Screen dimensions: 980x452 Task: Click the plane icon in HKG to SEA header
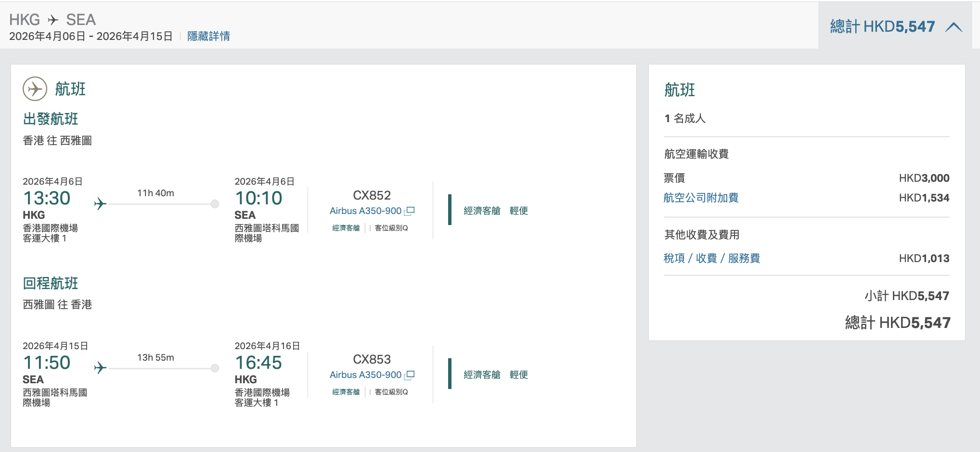53,20
